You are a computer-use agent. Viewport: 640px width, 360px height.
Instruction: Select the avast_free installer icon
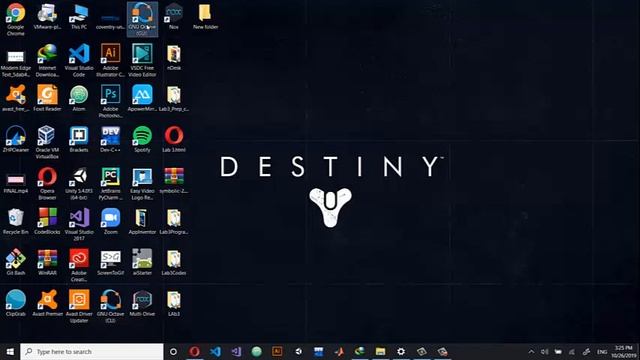coord(16,98)
